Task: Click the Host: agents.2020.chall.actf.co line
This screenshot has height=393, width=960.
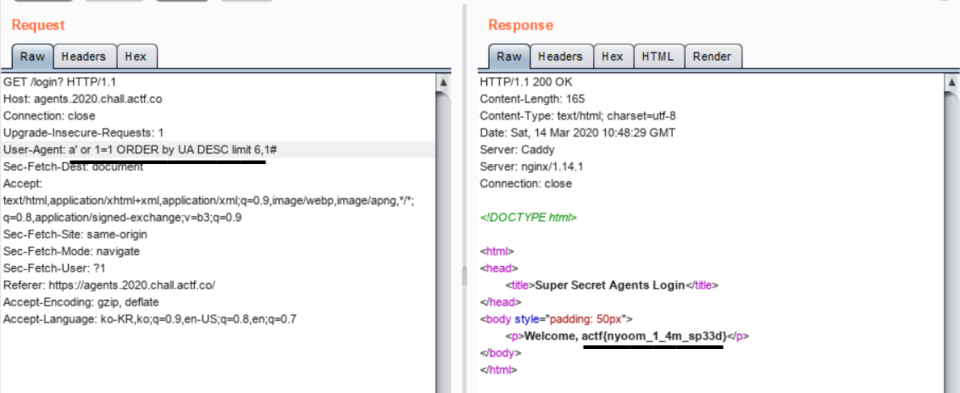Action: pyautogui.click(x=83, y=99)
